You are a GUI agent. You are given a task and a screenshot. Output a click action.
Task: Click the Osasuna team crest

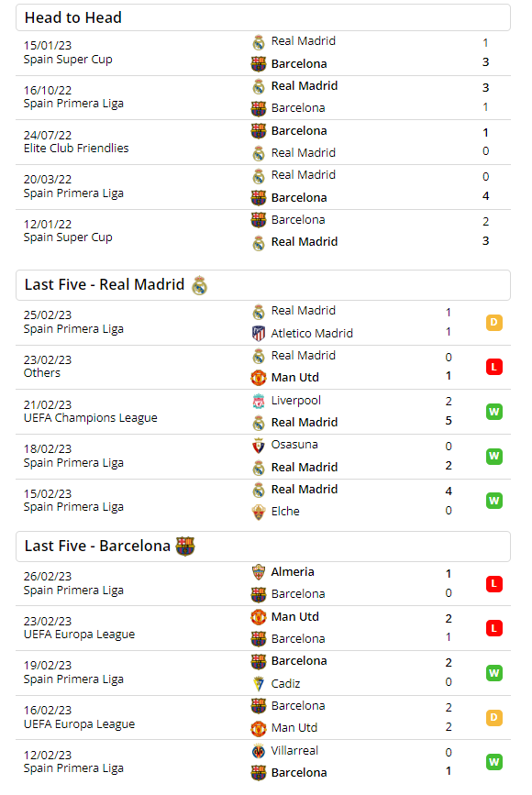click(259, 445)
